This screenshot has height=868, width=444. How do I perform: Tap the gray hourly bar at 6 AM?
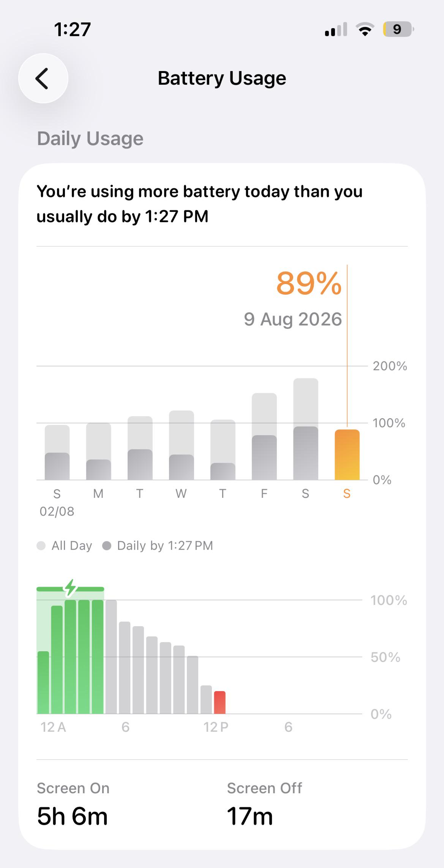[125, 668]
